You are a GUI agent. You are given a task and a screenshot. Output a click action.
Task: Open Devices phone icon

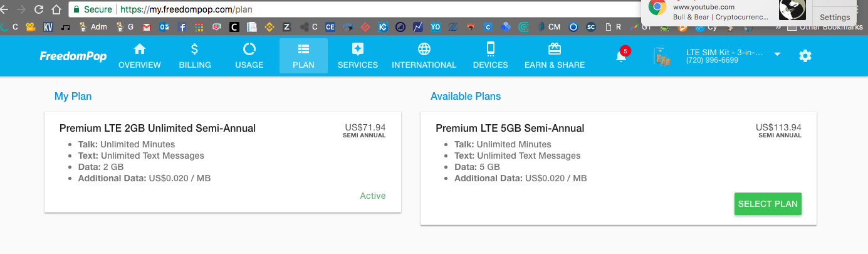(491, 49)
